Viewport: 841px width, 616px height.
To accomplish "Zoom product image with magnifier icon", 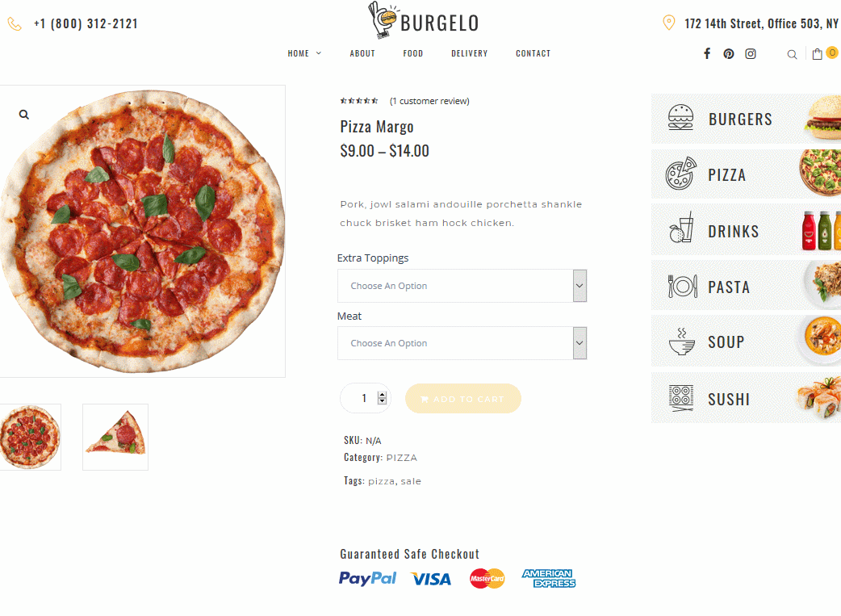I will (24, 115).
